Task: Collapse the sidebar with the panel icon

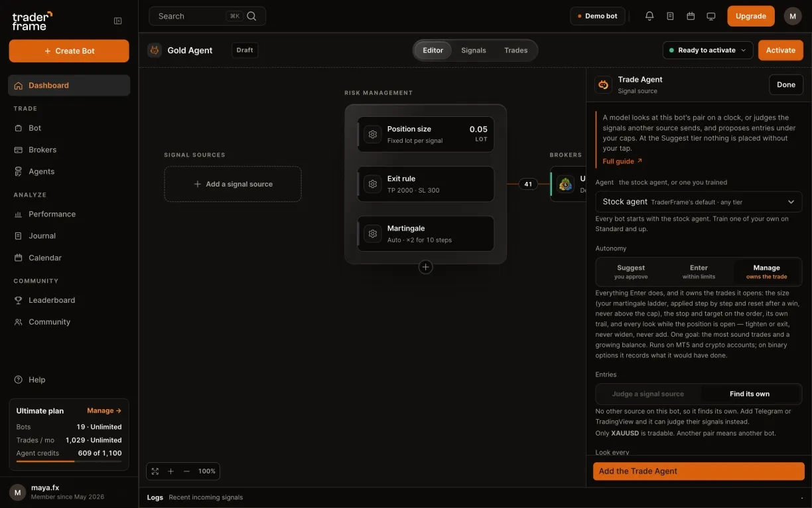Action: (118, 21)
